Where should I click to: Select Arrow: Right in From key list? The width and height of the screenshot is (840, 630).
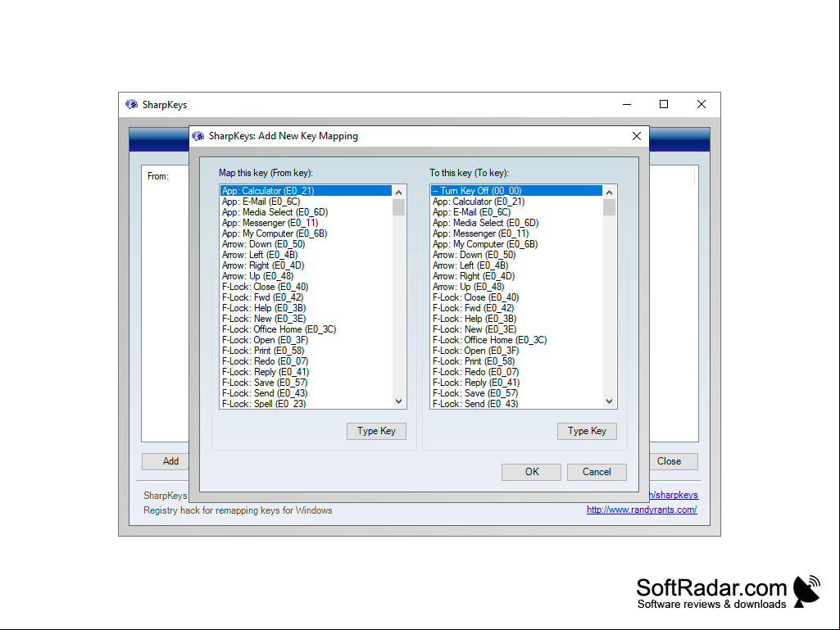point(306,265)
